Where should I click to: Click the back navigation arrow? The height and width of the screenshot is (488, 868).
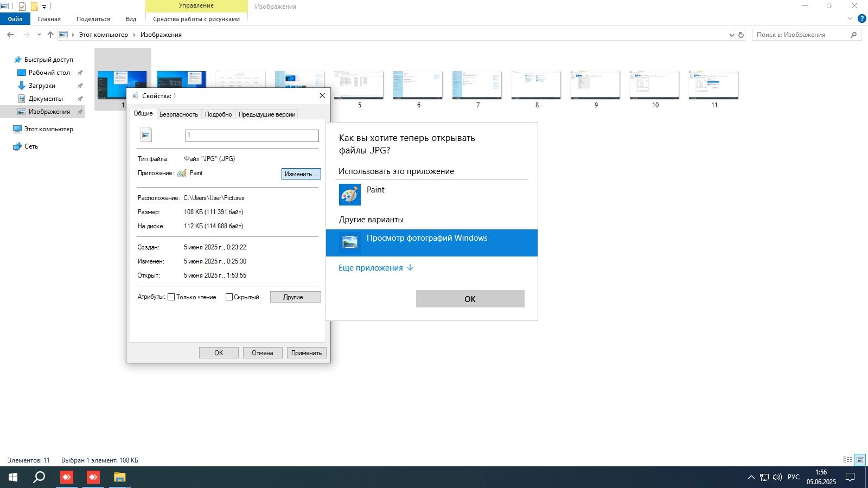tap(10, 35)
